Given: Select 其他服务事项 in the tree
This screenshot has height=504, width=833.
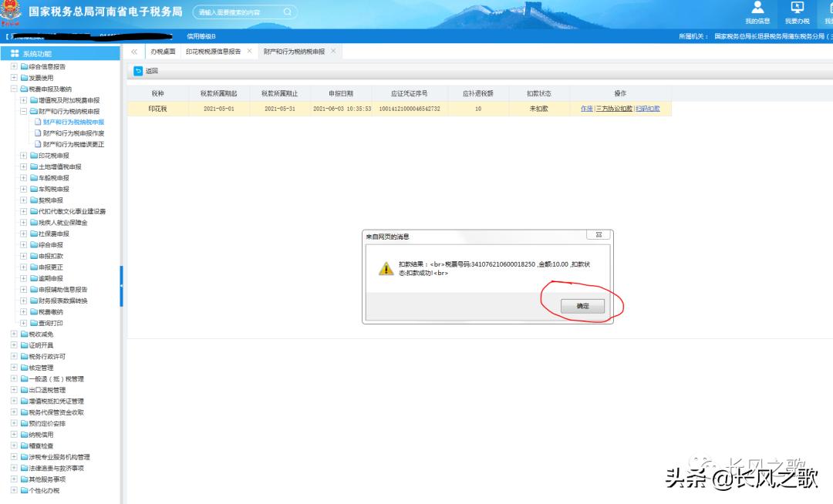Looking at the screenshot, I should point(47,479).
